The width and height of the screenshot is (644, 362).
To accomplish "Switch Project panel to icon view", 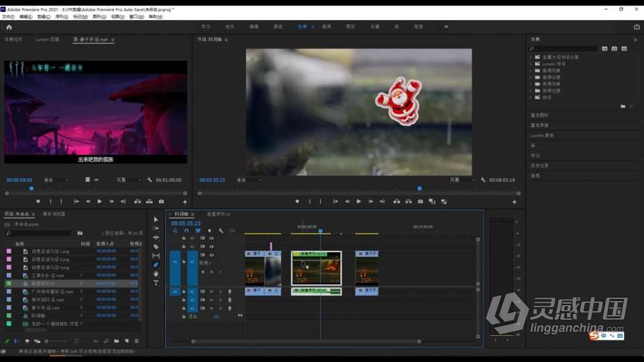I will click(x=27, y=341).
